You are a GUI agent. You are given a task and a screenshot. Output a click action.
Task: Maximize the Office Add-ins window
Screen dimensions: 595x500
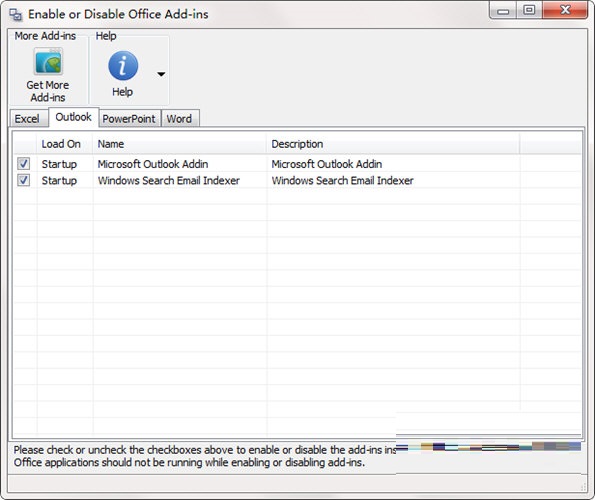click(x=529, y=11)
